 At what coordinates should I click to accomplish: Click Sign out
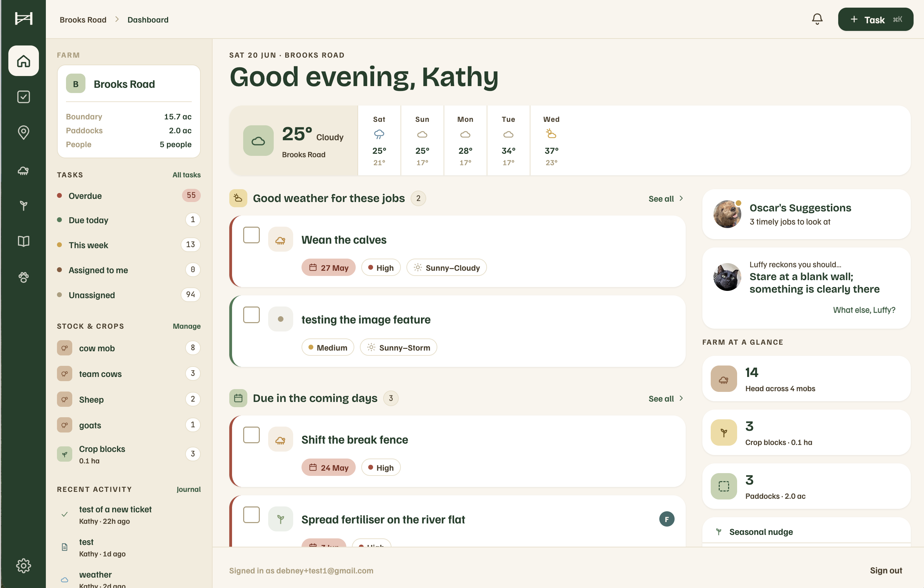click(x=886, y=570)
